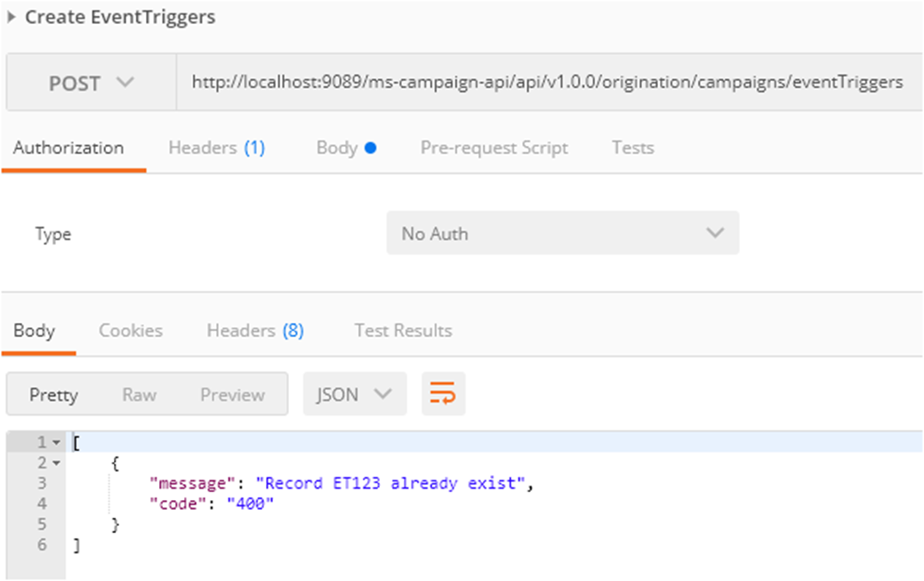Open the Pre-request Script tab

pyautogui.click(x=494, y=148)
